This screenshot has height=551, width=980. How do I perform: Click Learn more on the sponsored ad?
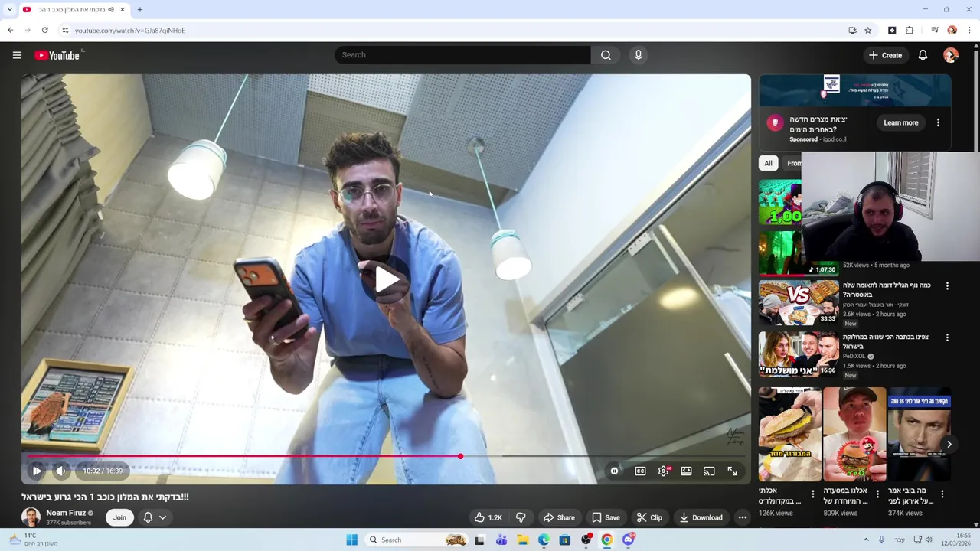click(900, 122)
